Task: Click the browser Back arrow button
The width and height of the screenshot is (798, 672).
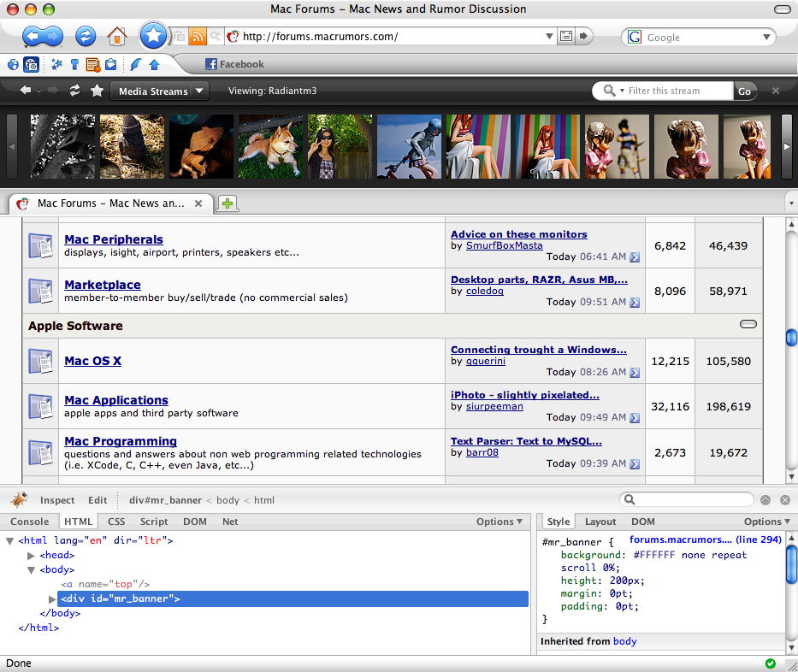Action: click(33, 36)
